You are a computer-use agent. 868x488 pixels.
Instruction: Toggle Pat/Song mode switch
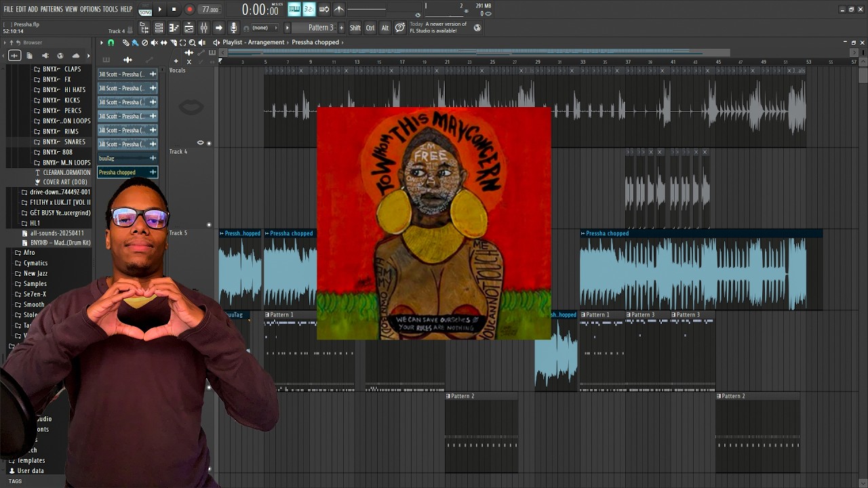coord(145,10)
